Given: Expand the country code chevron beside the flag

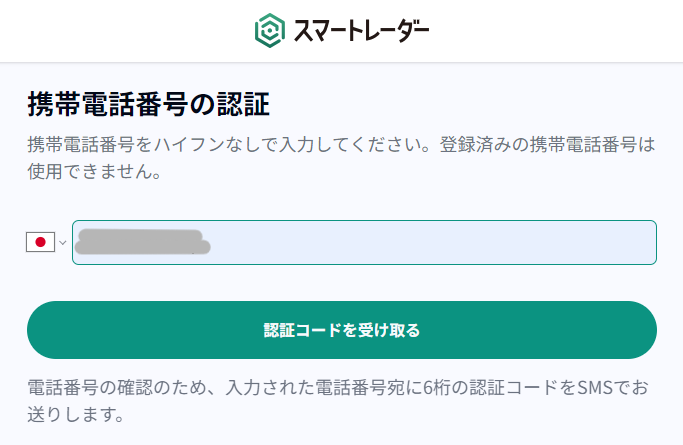Looking at the screenshot, I should pyautogui.click(x=62, y=242).
